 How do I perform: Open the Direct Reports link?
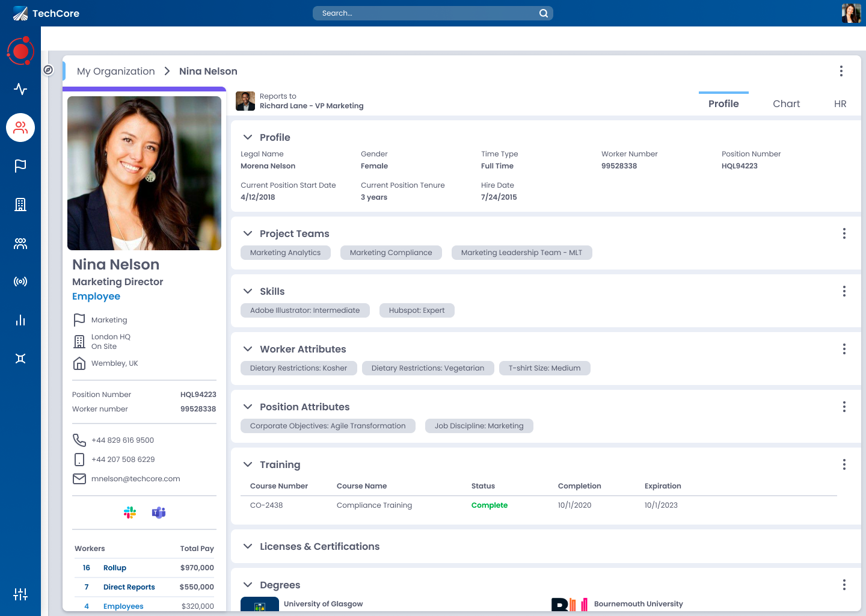coord(129,587)
